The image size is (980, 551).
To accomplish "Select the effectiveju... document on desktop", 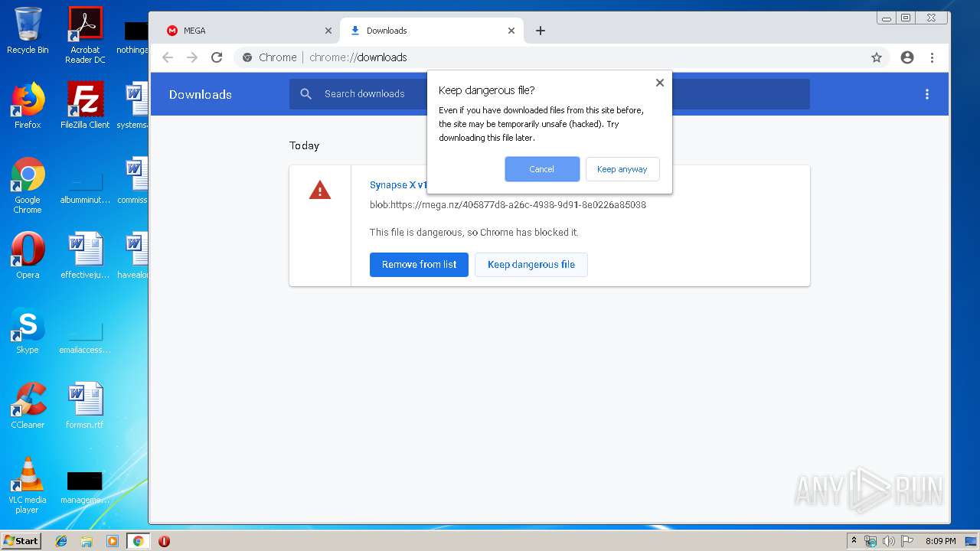I will pos(85,256).
